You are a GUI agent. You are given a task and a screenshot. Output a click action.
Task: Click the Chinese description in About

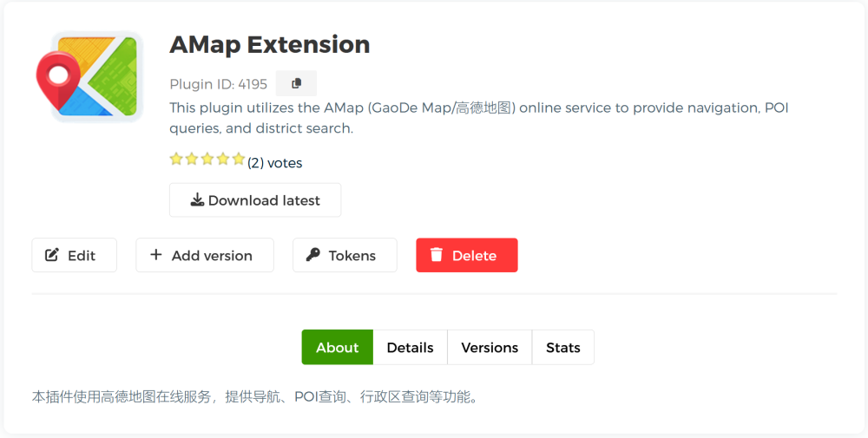coord(254,397)
